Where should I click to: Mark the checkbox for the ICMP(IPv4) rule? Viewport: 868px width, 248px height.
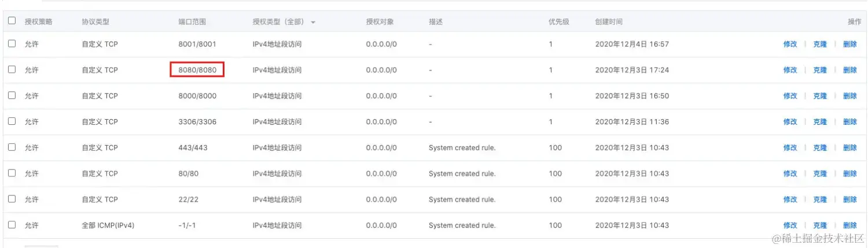12,225
